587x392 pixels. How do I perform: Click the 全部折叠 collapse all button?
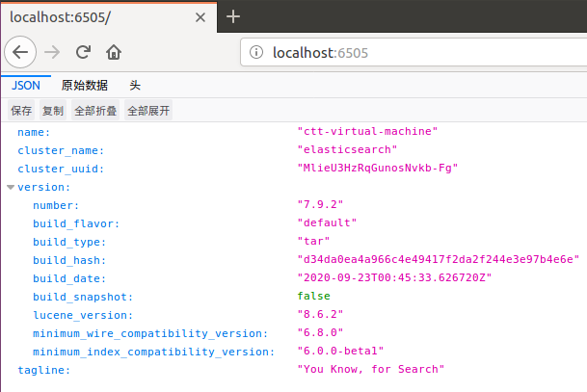tap(95, 111)
